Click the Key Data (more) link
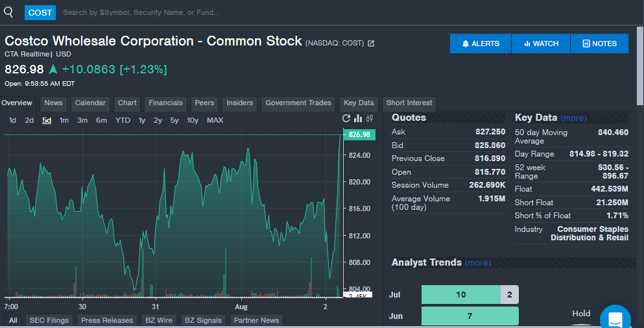This screenshot has height=328, width=644. pos(573,118)
